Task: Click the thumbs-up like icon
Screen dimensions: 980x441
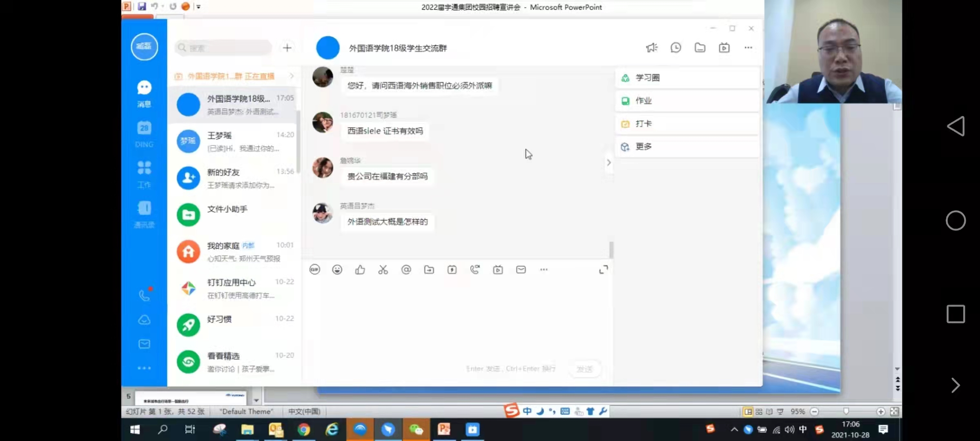Action: click(x=360, y=269)
